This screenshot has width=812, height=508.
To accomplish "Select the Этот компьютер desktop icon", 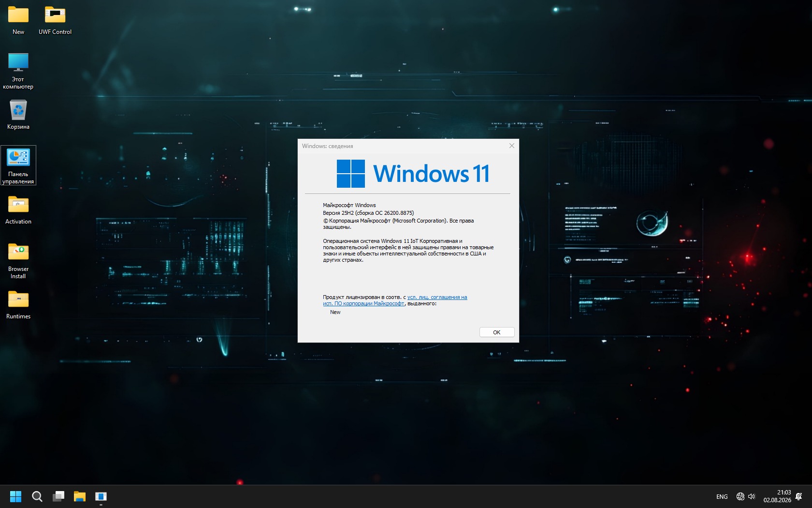I will pos(18,71).
